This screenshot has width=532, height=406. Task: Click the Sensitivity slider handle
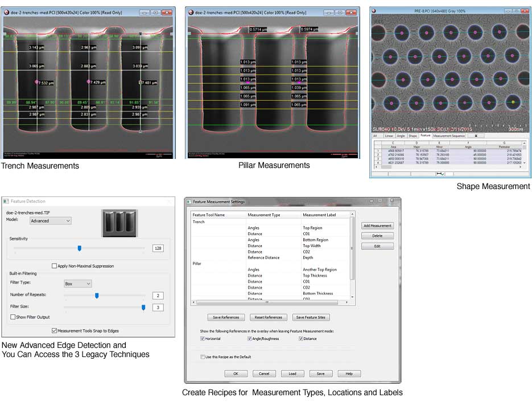tap(79, 248)
